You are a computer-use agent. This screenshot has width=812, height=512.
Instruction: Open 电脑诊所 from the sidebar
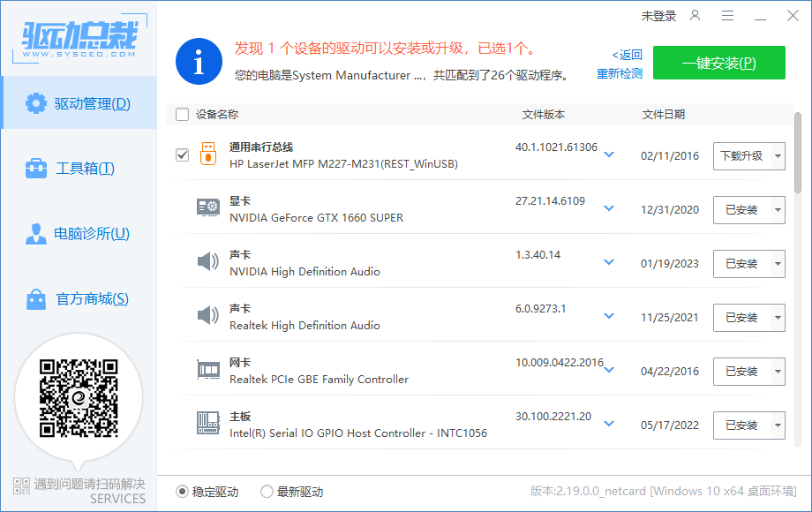[x=35, y=233]
